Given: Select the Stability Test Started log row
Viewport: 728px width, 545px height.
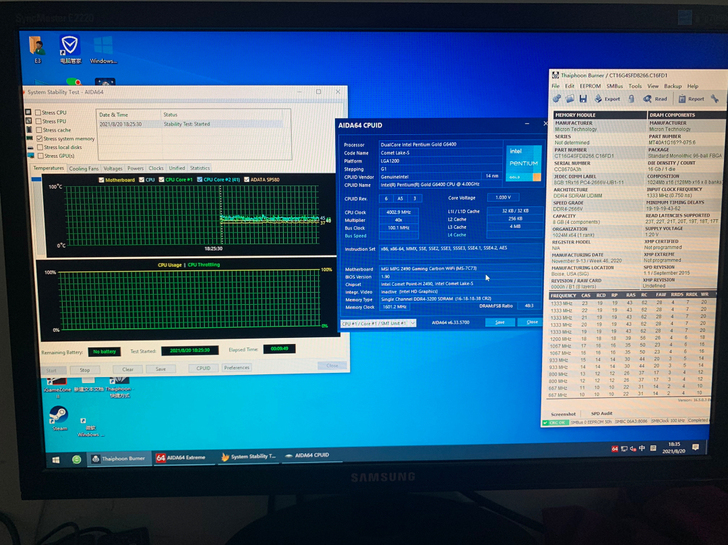Looking at the screenshot, I should [190, 124].
